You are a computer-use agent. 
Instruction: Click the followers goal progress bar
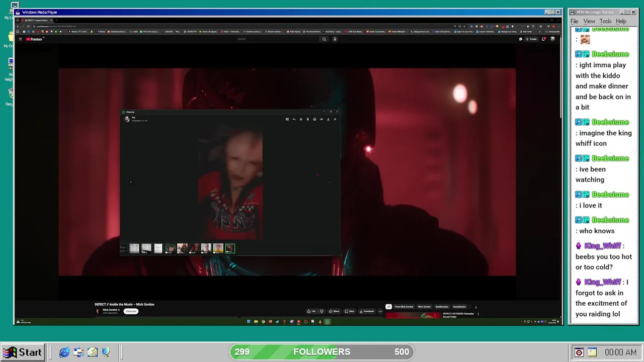point(322,352)
